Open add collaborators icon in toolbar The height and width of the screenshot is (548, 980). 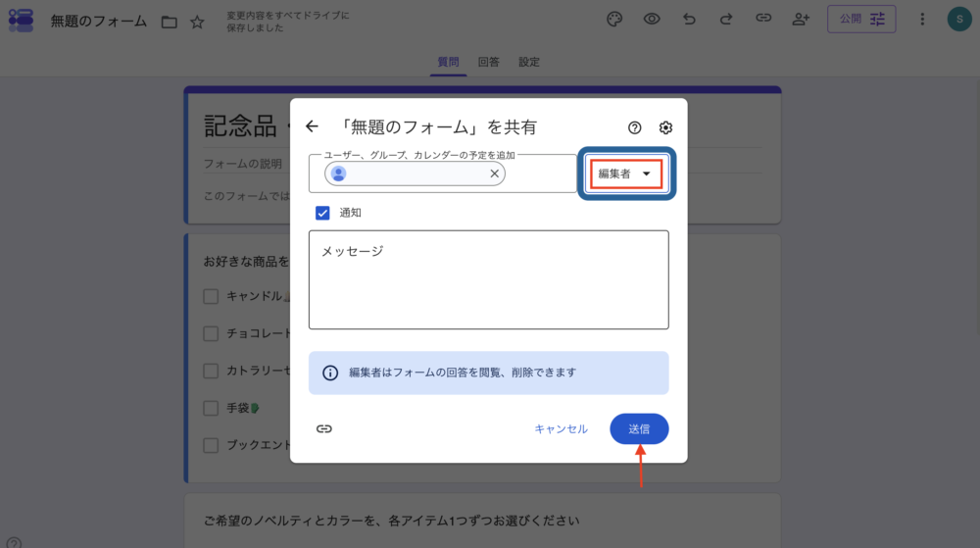[x=801, y=20]
